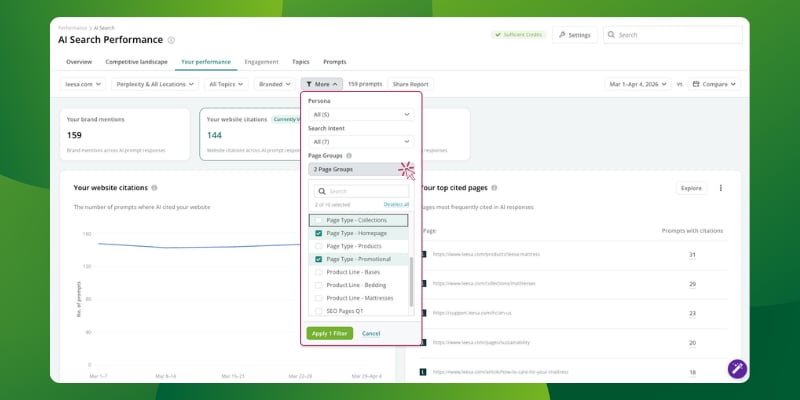Check Product Line - Bases

(319, 272)
